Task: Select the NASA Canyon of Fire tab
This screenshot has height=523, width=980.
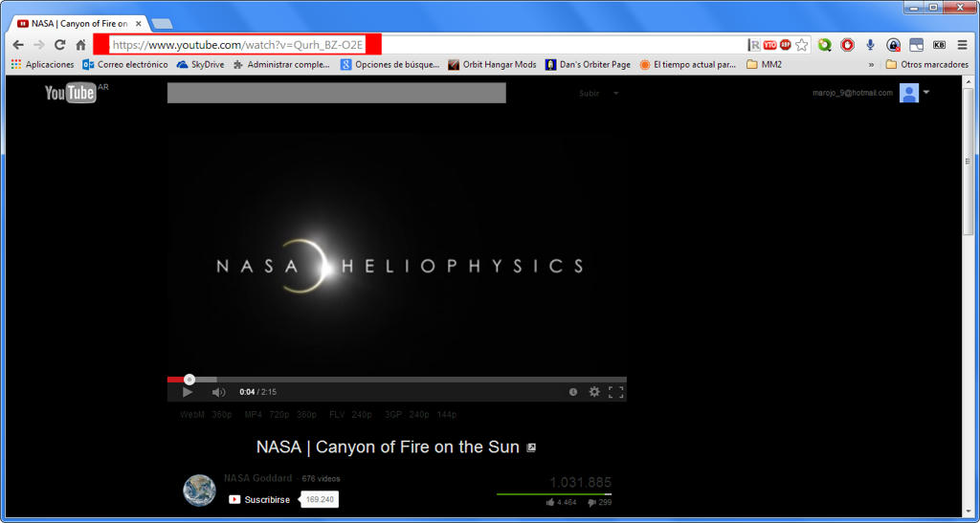Action: (x=78, y=24)
